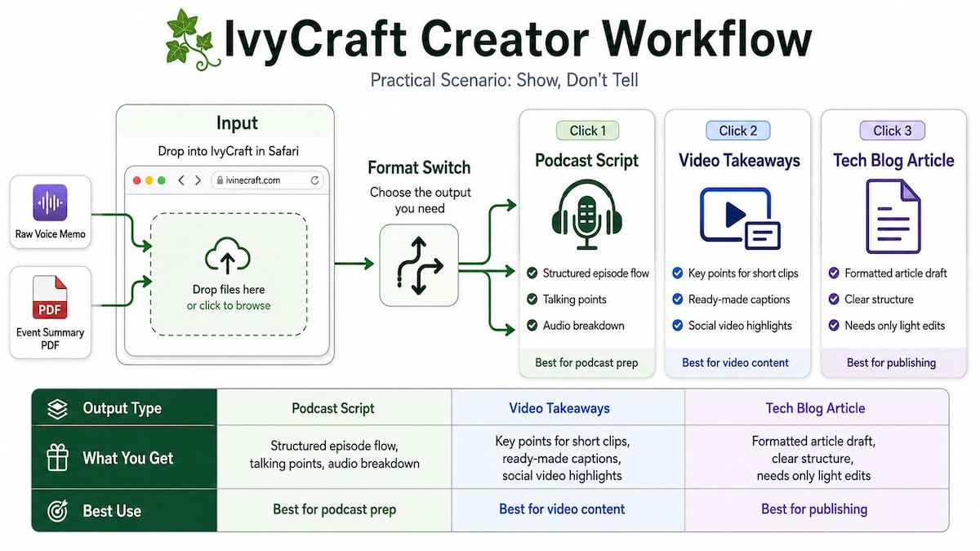Click the Tech Blog document icon
This screenshot has width=980, height=551.
pyautogui.click(x=893, y=216)
